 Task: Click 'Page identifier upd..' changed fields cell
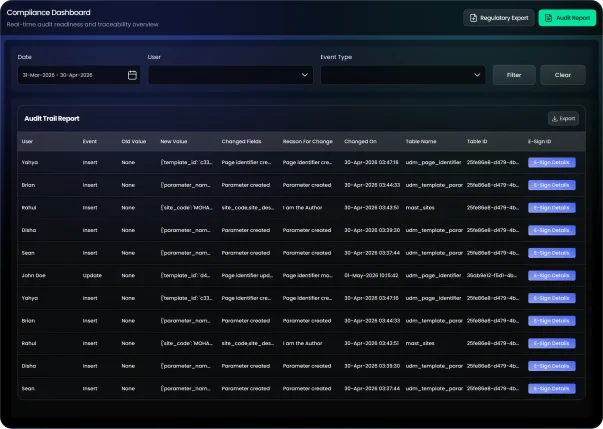click(x=247, y=275)
